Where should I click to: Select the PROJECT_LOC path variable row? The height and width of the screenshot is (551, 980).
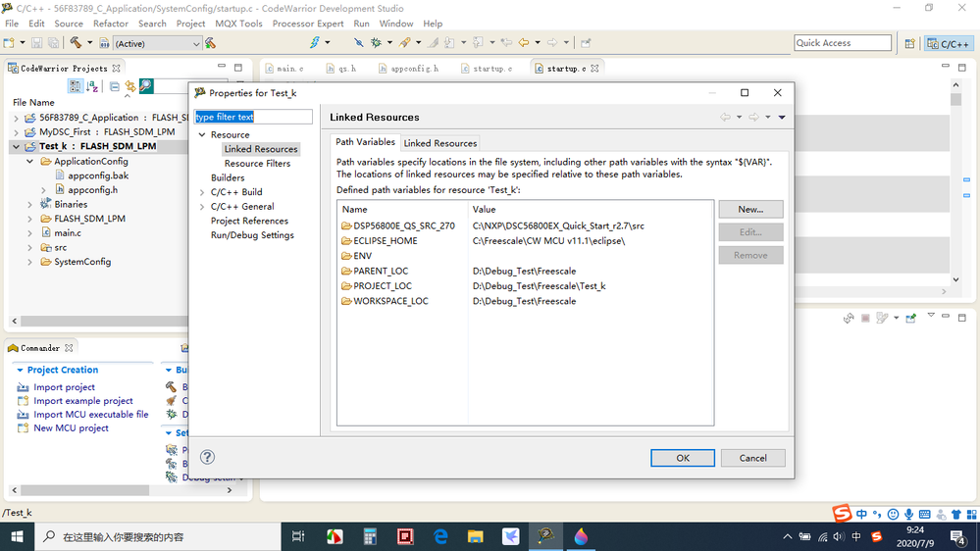tap(525, 285)
